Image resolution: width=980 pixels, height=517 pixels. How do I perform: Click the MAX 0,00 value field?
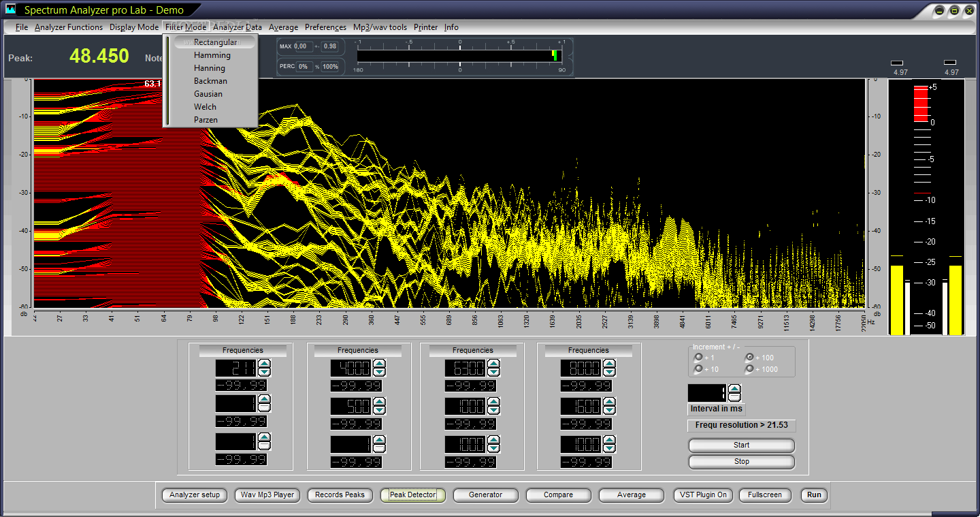tap(303, 46)
